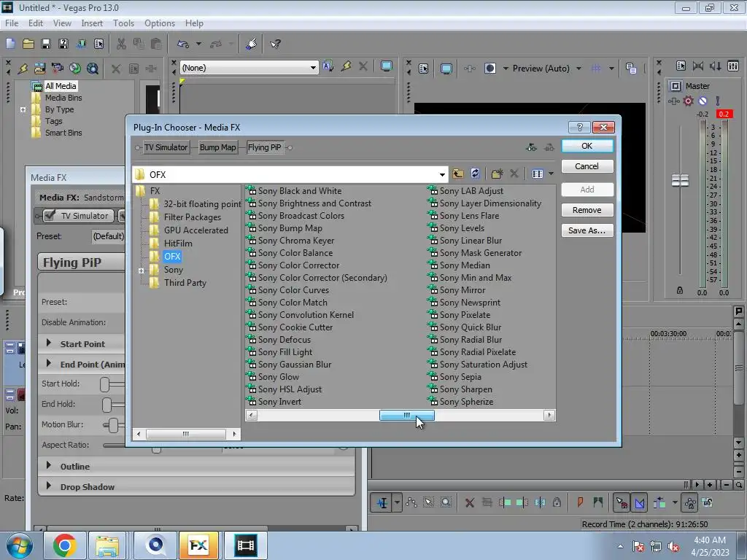This screenshot has height=560, width=747.
Task: Click plug-in list horizontal scrollbar thumb
Action: click(x=407, y=415)
